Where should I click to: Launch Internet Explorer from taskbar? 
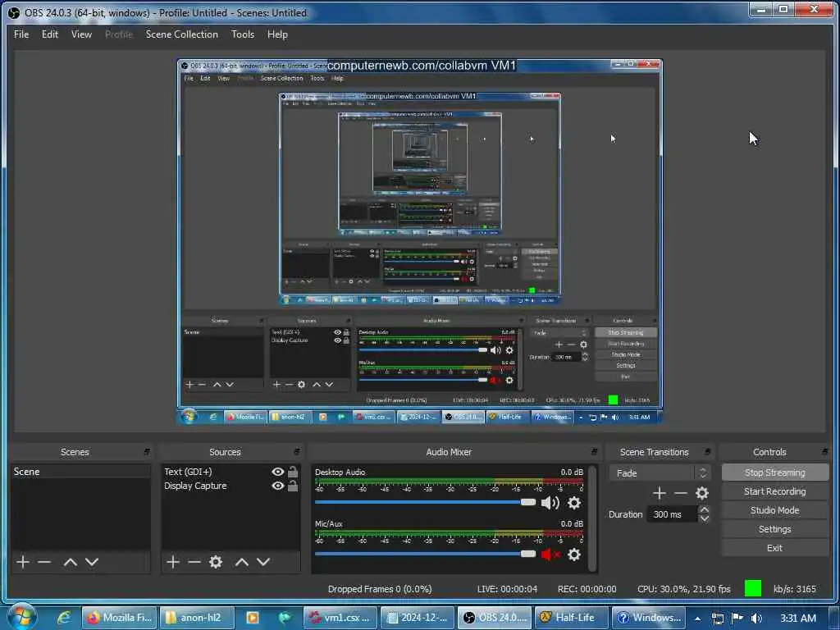click(x=64, y=618)
